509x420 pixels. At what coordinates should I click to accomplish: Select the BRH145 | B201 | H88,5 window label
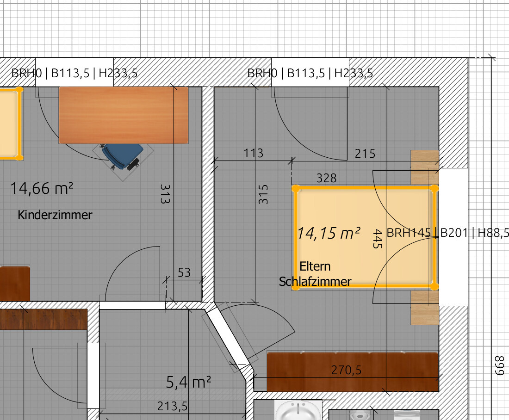(447, 233)
